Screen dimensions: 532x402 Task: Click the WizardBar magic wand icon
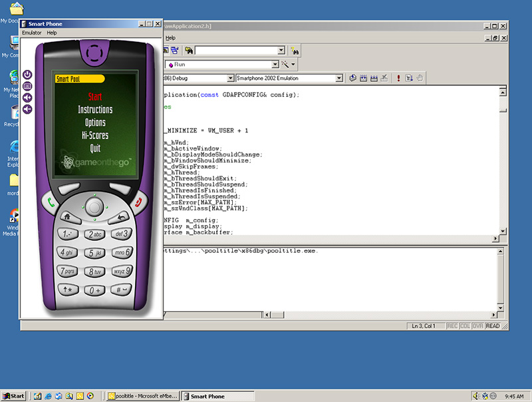[285, 65]
